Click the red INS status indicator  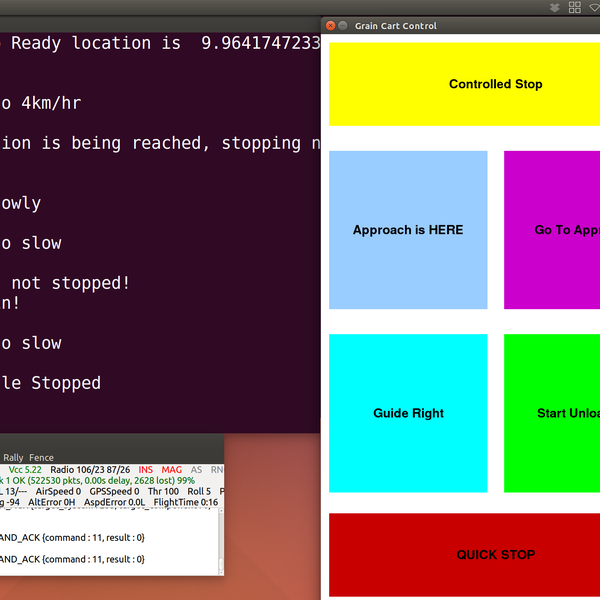[146, 469]
